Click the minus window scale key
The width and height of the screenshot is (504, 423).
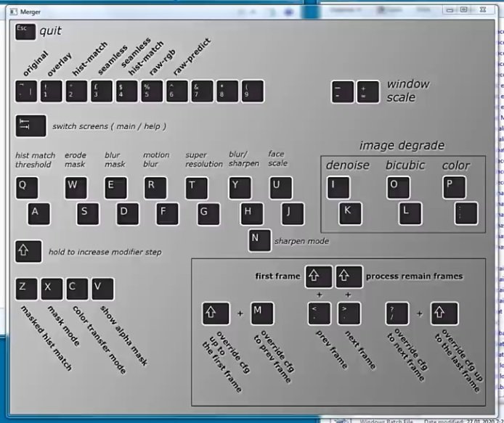[342, 92]
